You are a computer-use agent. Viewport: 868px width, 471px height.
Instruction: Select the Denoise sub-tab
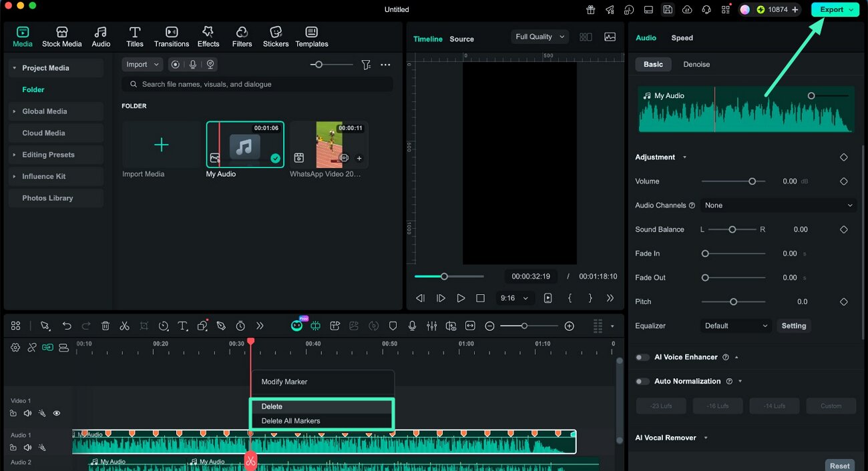(x=696, y=65)
